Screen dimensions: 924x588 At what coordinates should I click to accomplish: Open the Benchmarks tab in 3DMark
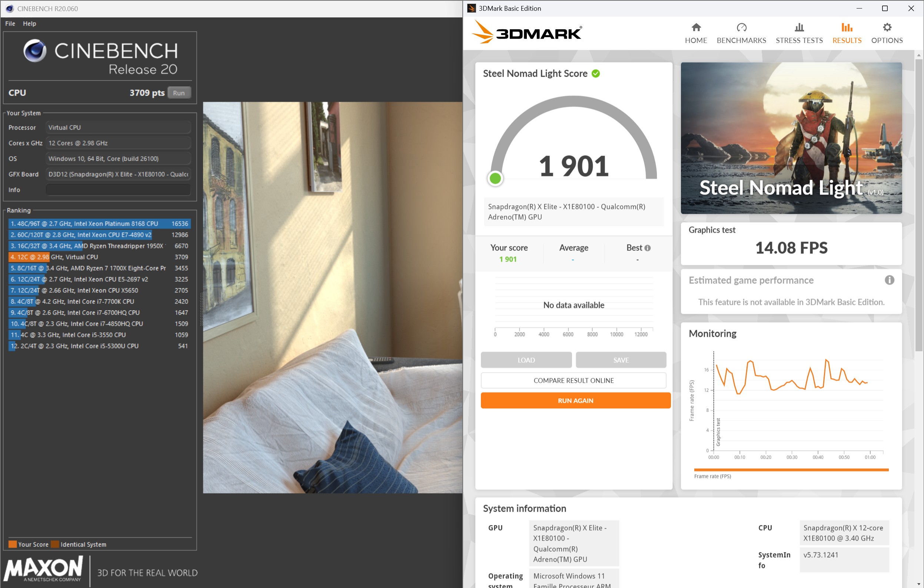(x=741, y=33)
